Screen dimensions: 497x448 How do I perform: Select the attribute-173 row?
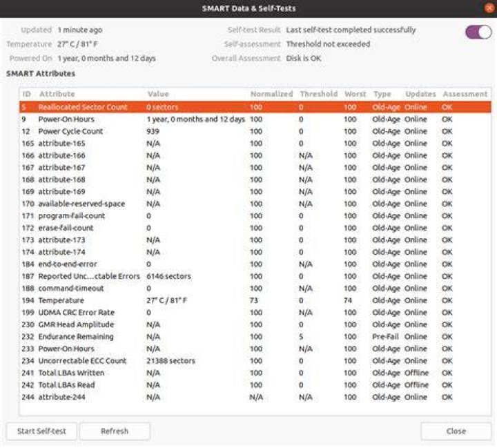[255, 240]
